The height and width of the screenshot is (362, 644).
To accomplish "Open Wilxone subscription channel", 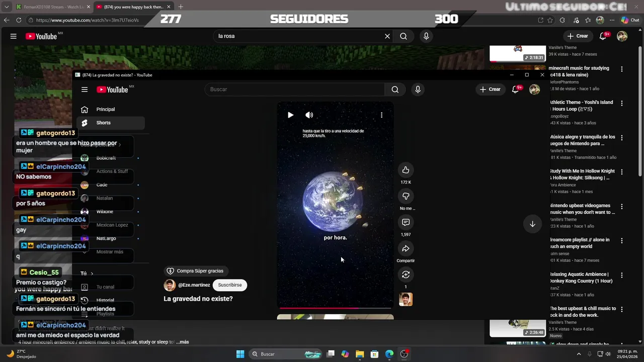I will [x=111, y=212].
